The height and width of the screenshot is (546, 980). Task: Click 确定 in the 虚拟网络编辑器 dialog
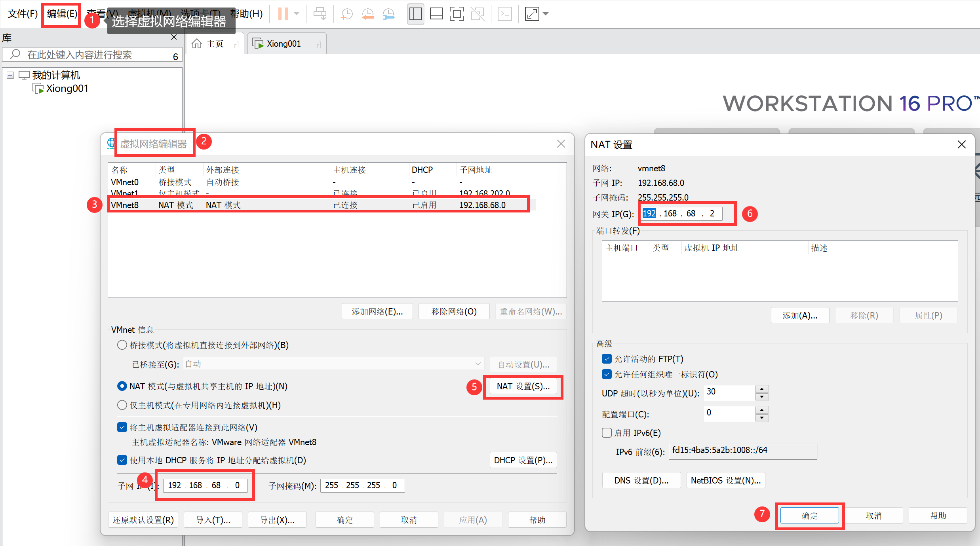tap(344, 520)
